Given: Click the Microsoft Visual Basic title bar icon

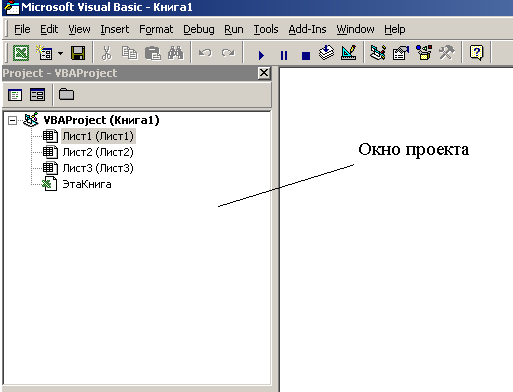Looking at the screenshot, I should click(x=11, y=7).
